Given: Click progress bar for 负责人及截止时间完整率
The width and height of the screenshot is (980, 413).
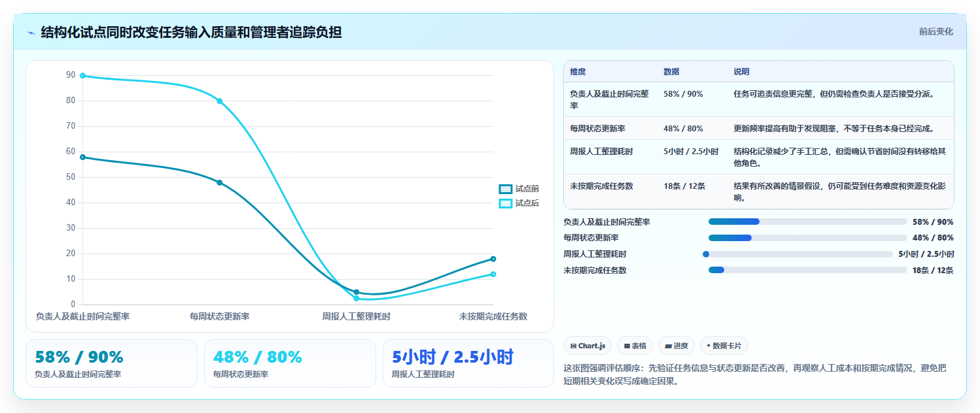Looking at the screenshot, I should point(808,222).
